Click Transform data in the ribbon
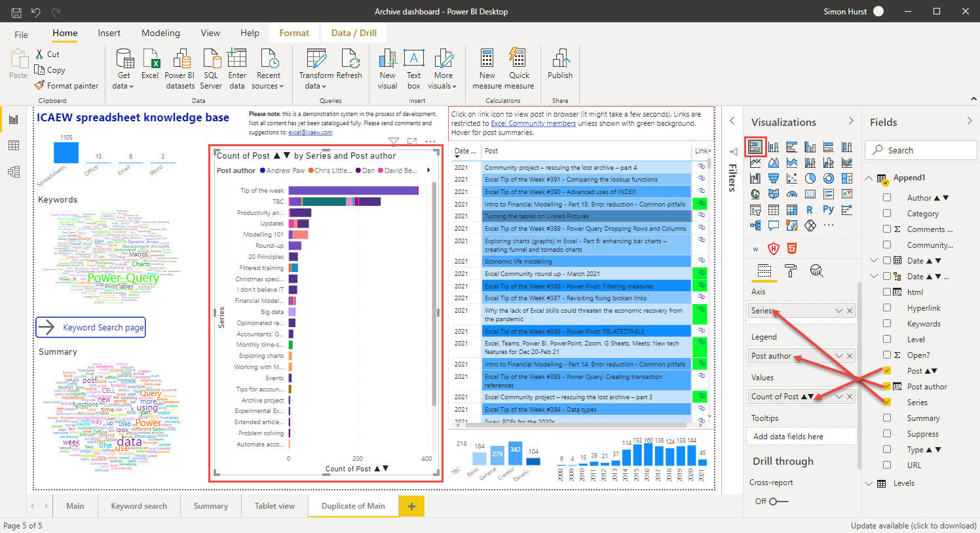The height and width of the screenshot is (533, 980). point(315,69)
